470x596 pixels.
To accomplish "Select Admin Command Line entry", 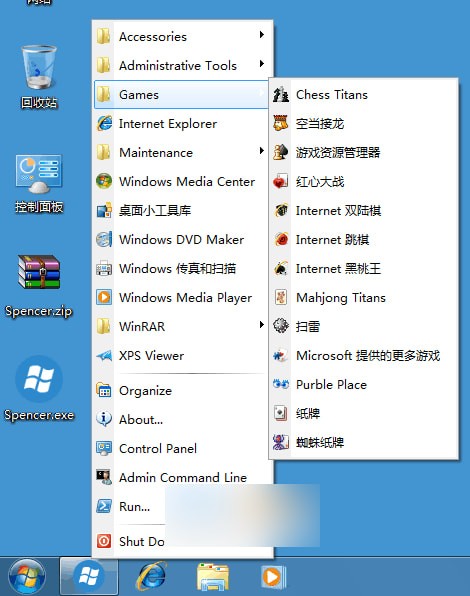I will 181,477.
